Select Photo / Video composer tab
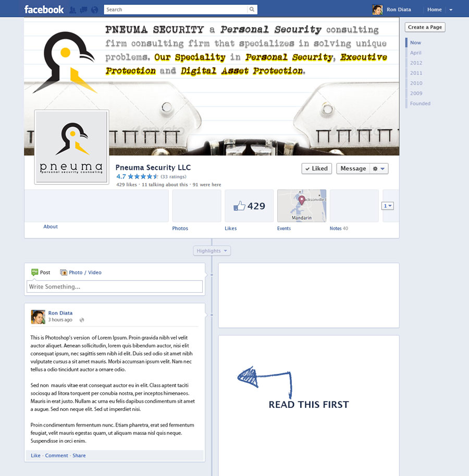Screen dimensions: 469x476 81,272
